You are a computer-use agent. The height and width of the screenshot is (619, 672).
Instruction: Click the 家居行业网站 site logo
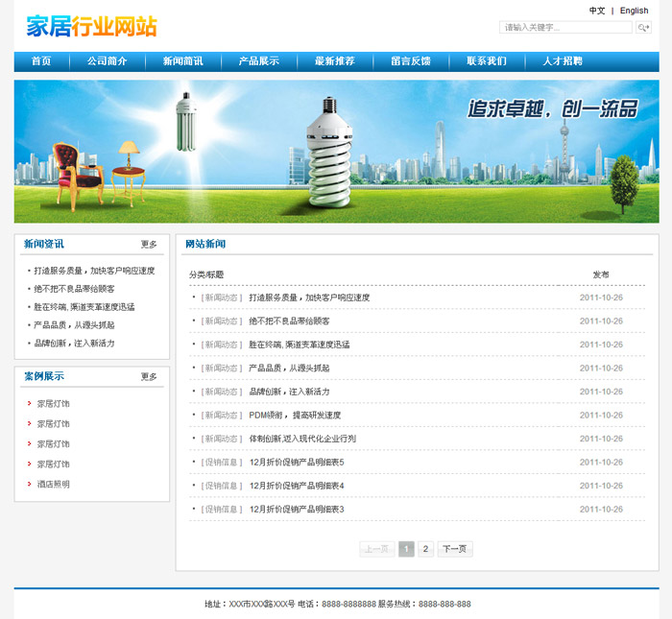point(92,27)
